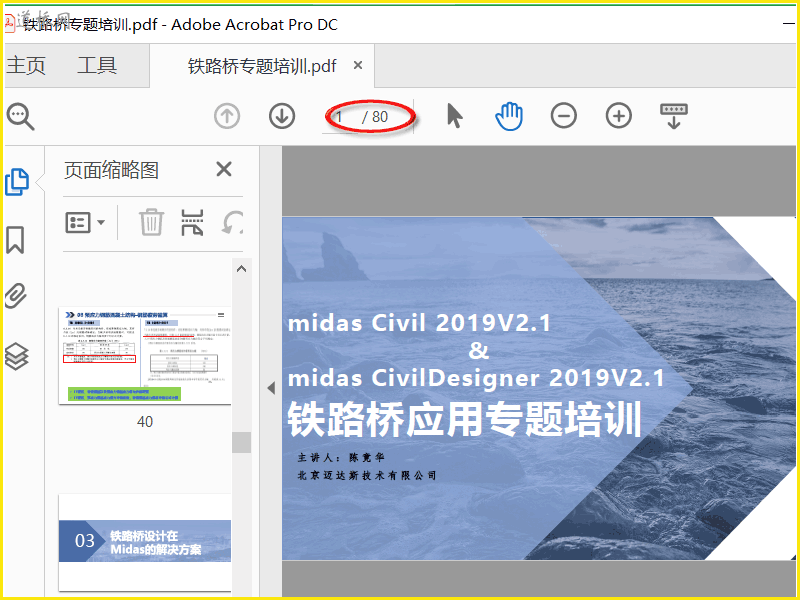
Task: Open the bookmarks panel
Action: click(x=15, y=240)
